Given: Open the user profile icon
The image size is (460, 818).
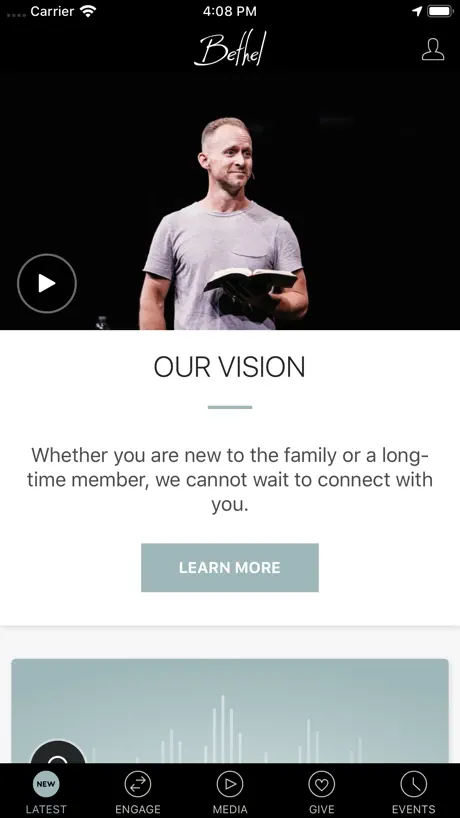Looking at the screenshot, I should point(433,50).
